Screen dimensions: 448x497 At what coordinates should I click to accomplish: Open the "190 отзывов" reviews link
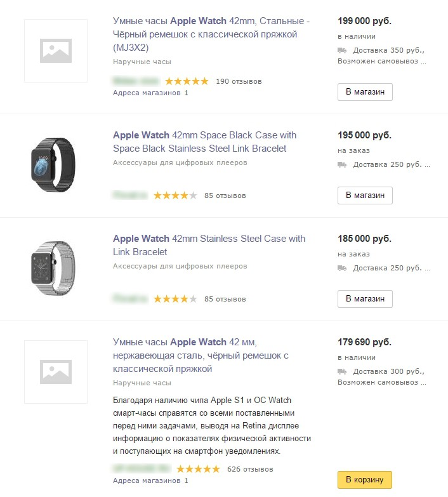[239, 81]
